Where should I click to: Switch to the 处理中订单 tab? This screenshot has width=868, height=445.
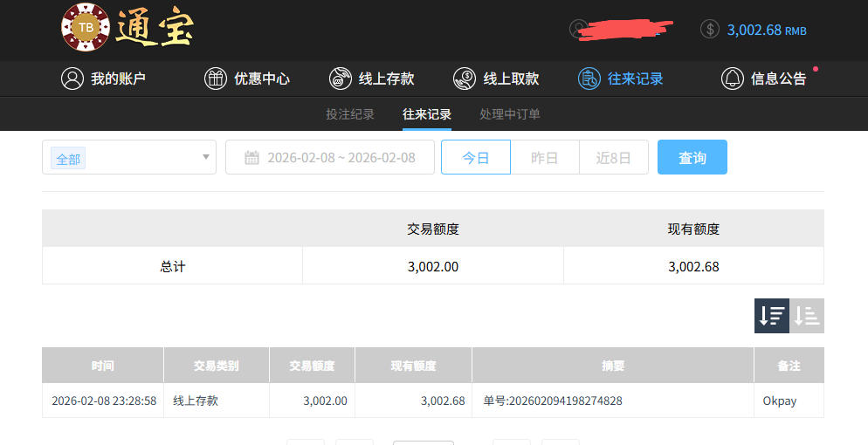point(510,114)
